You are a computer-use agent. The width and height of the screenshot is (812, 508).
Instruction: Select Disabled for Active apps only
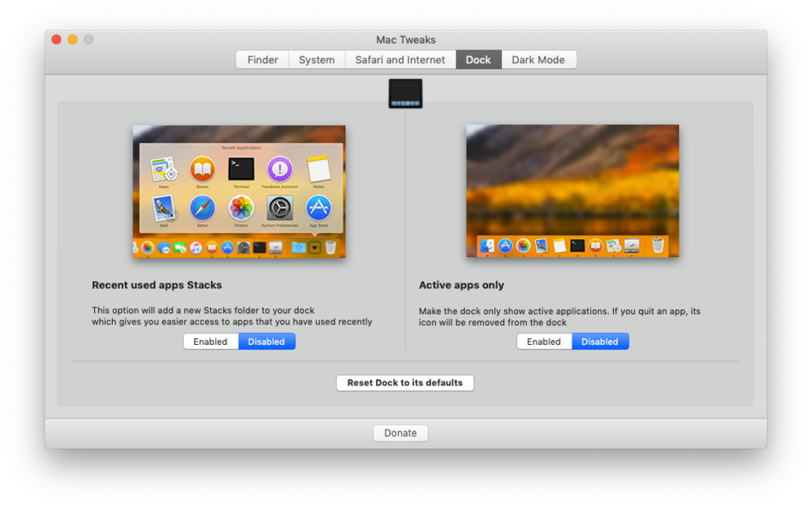[x=600, y=342]
